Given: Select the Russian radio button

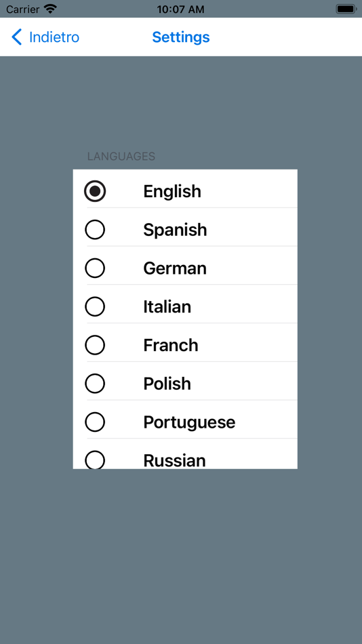Looking at the screenshot, I should [95, 460].
